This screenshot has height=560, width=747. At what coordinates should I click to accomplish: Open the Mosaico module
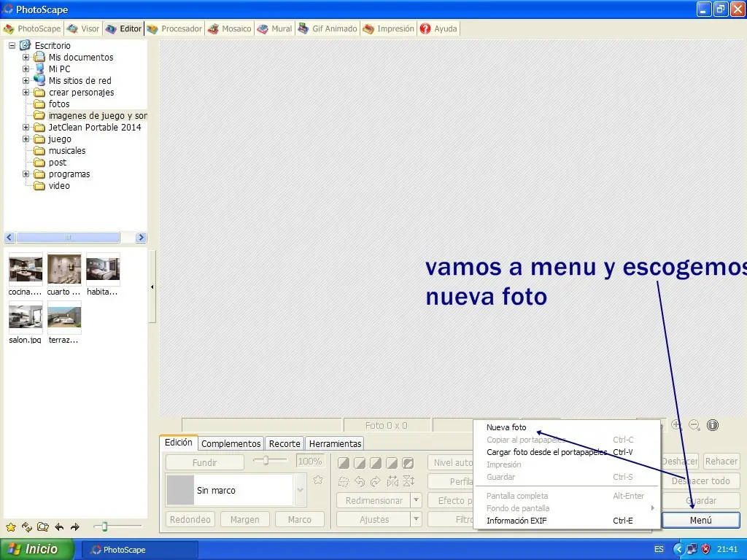pos(230,28)
